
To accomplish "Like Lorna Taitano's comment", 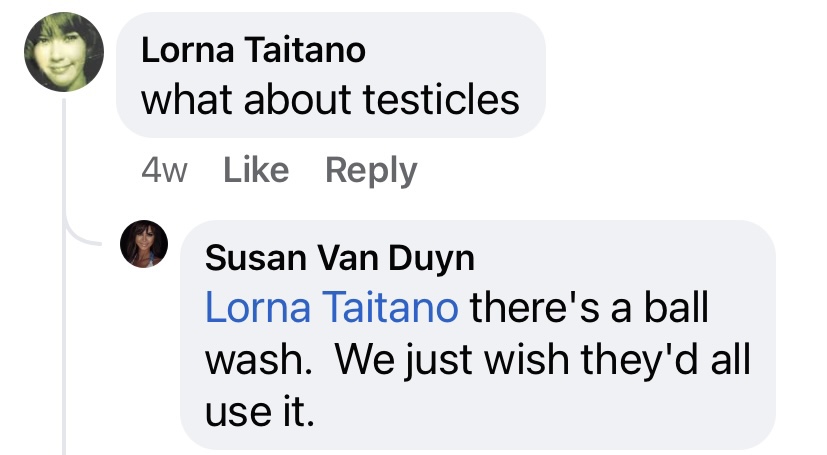I will [x=256, y=171].
